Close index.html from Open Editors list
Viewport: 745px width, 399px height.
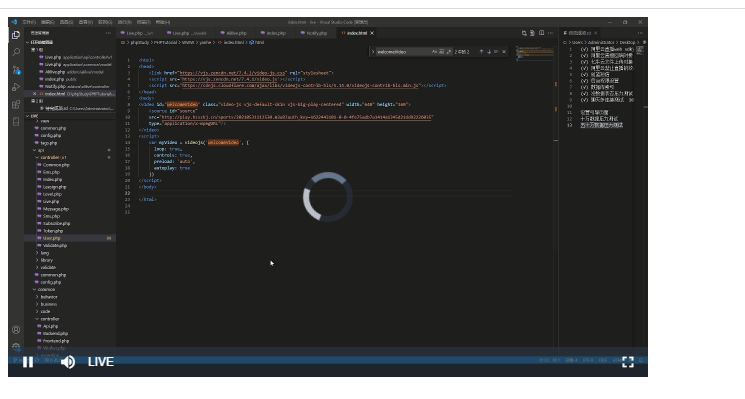tap(35, 94)
